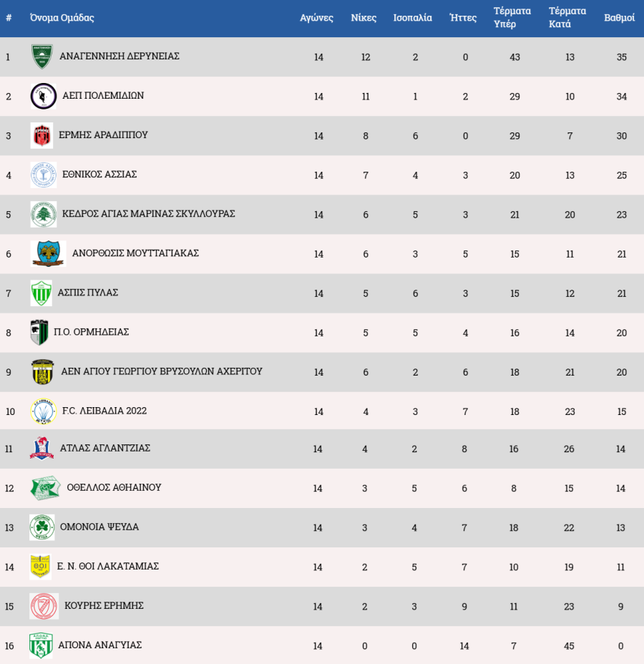
Task: Click the ΕΡΜΗΣ ΑΡΑΔΙΠΠΟΥ red-black crest
Action: [x=42, y=136]
